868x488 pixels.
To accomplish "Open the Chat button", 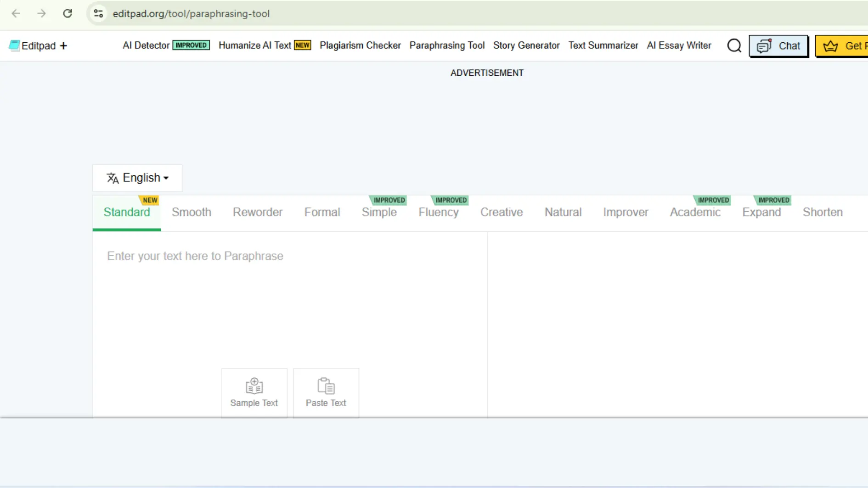I will pyautogui.click(x=778, y=45).
